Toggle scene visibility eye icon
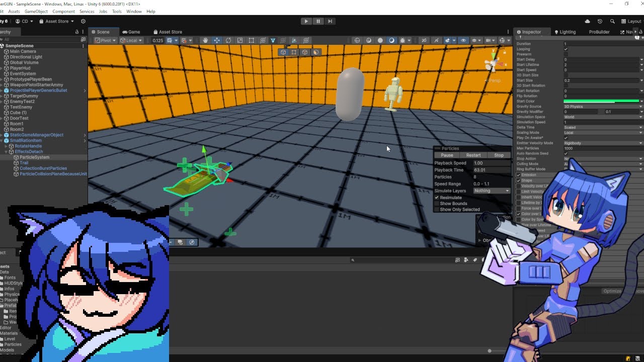This screenshot has height=362, width=644. coord(463,40)
